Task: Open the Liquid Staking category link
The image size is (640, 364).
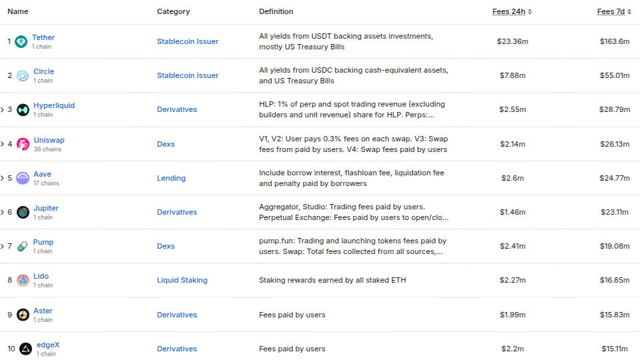Action: pyautogui.click(x=182, y=280)
